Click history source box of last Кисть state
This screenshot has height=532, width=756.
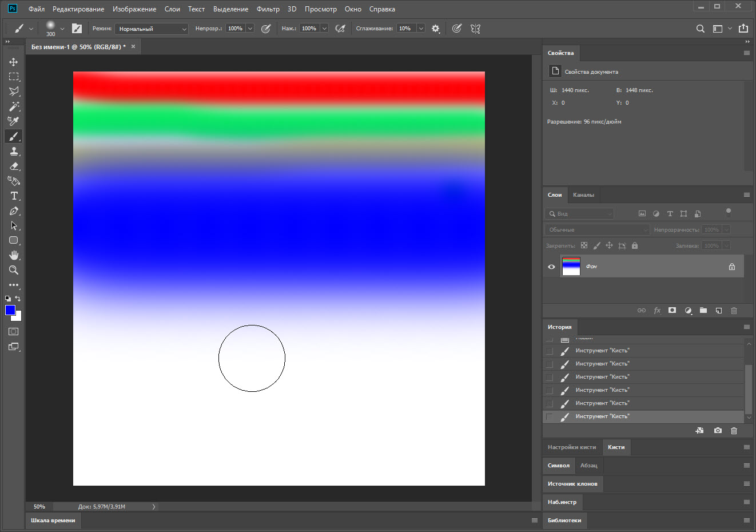(550, 416)
